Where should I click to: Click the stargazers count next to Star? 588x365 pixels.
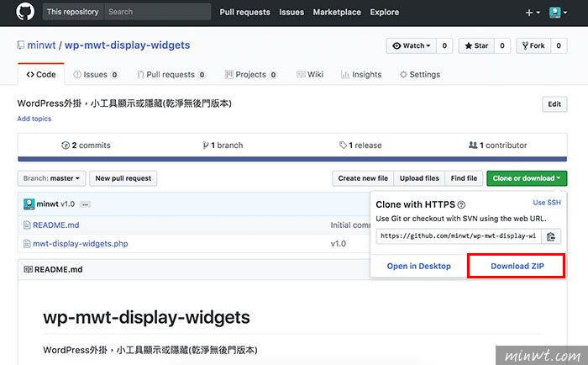[x=502, y=45]
